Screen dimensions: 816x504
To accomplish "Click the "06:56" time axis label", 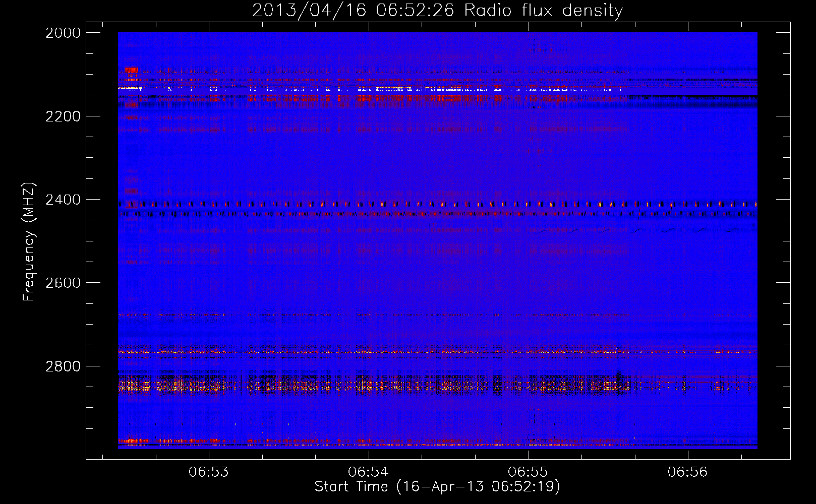I will tap(688, 472).
